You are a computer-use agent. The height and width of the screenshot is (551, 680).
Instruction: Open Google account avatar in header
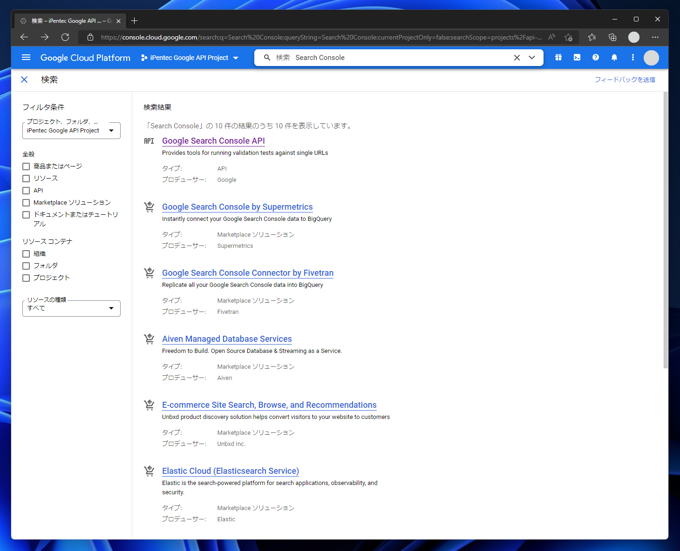click(651, 58)
